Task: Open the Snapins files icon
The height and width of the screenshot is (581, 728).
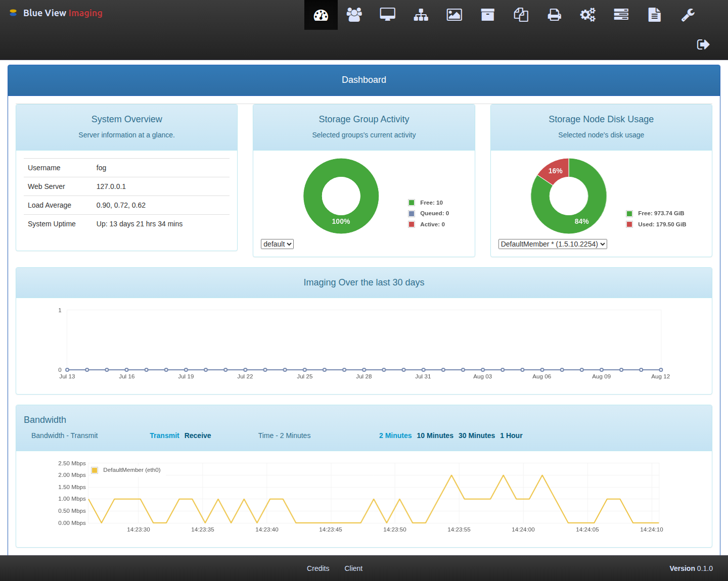Action: (521, 15)
